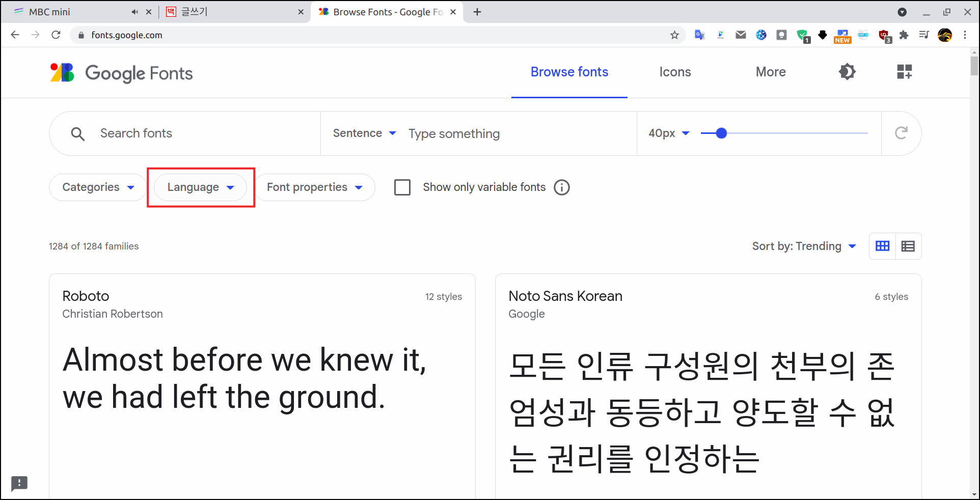This screenshot has height=500, width=980.
Task: Go back to previous page
Action: 15,35
